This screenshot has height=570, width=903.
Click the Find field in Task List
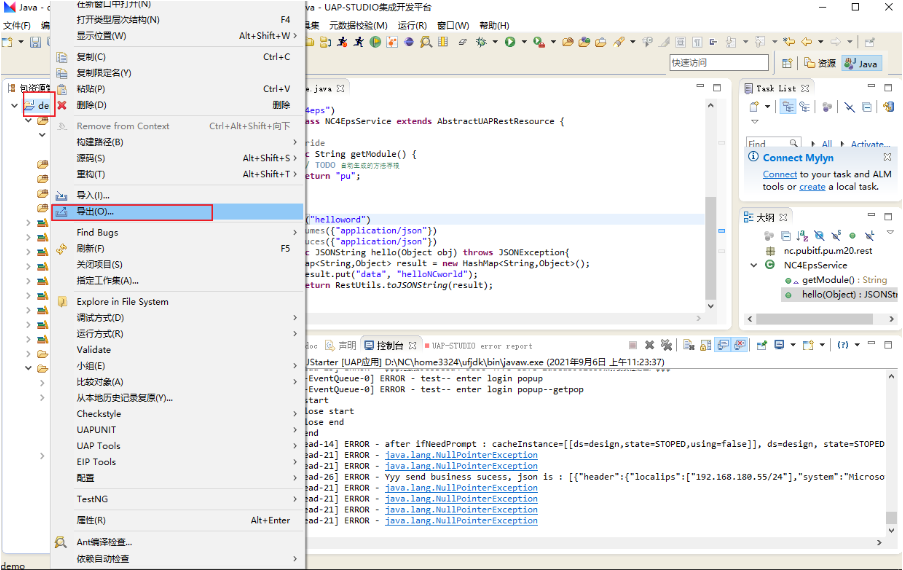[x=773, y=143]
